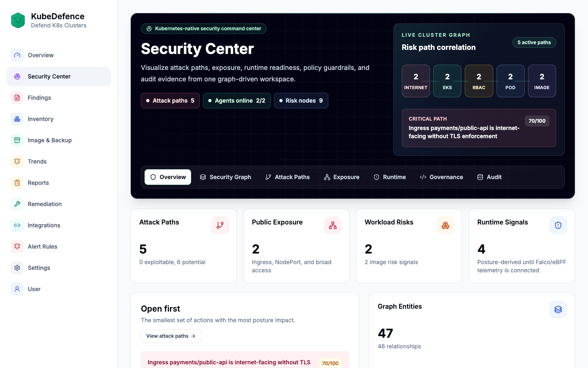Image resolution: width=588 pixels, height=368 pixels.
Task: Click the '46 relationships' text
Action: 399,346
